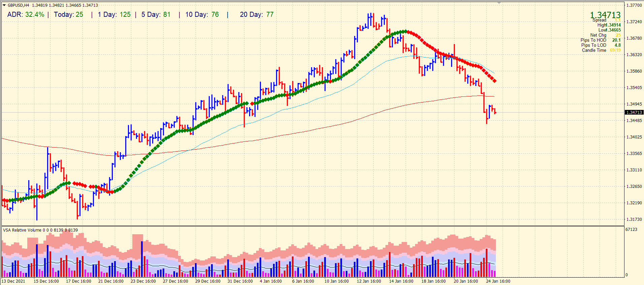This screenshot has width=644, height=285.
Task: Click the 21 Dec 16:00 time label
Action: point(111,281)
